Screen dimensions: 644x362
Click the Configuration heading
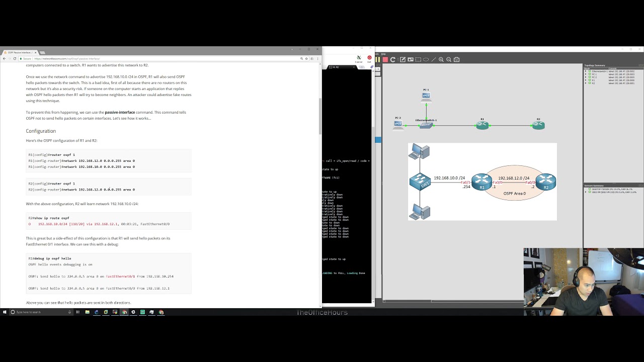point(41,131)
